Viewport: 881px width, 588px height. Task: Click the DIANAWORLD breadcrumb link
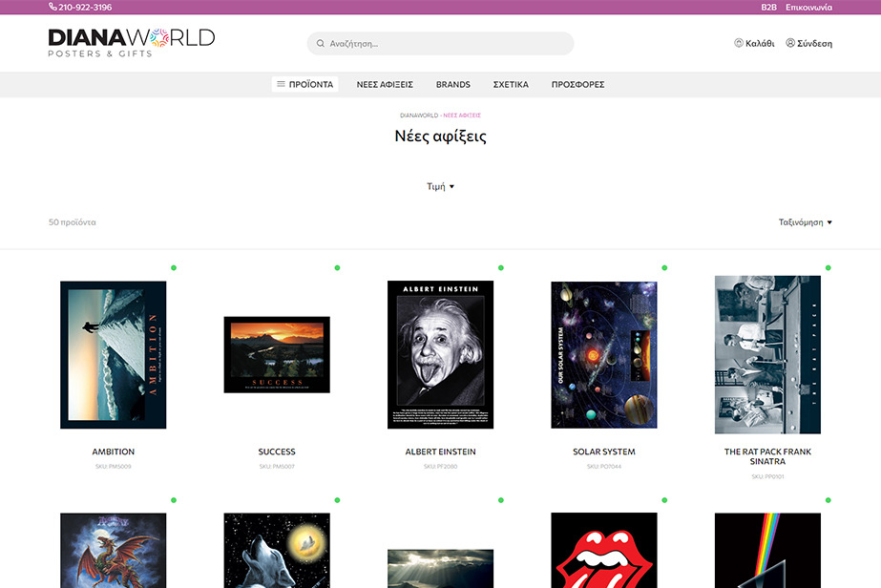pyautogui.click(x=419, y=115)
